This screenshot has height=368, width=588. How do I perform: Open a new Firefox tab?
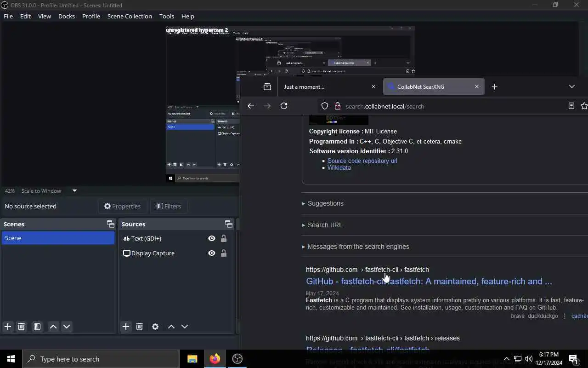tap(494, 86)
